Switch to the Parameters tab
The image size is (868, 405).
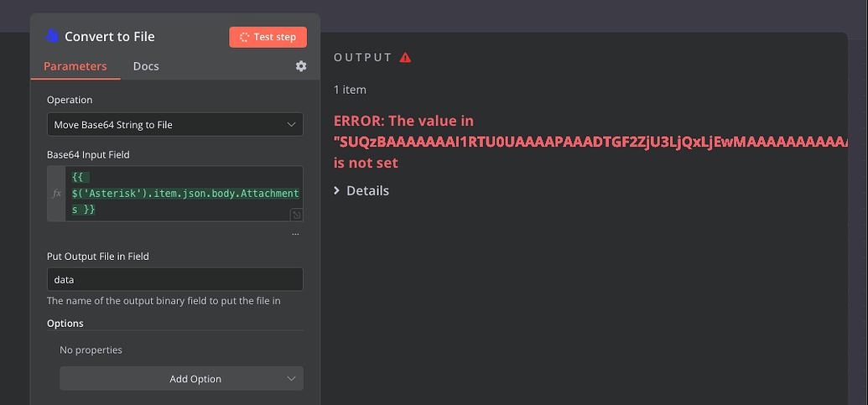pos(75,66)
